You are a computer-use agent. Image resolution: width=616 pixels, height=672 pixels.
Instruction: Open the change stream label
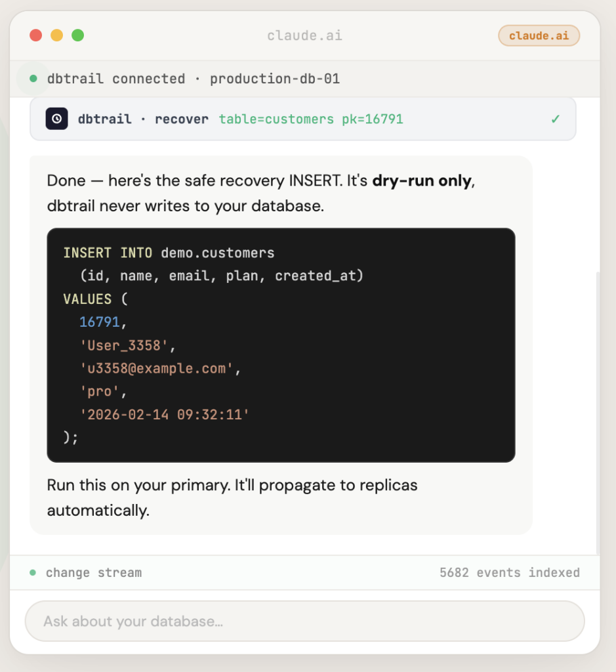click(x=93, y=573)
